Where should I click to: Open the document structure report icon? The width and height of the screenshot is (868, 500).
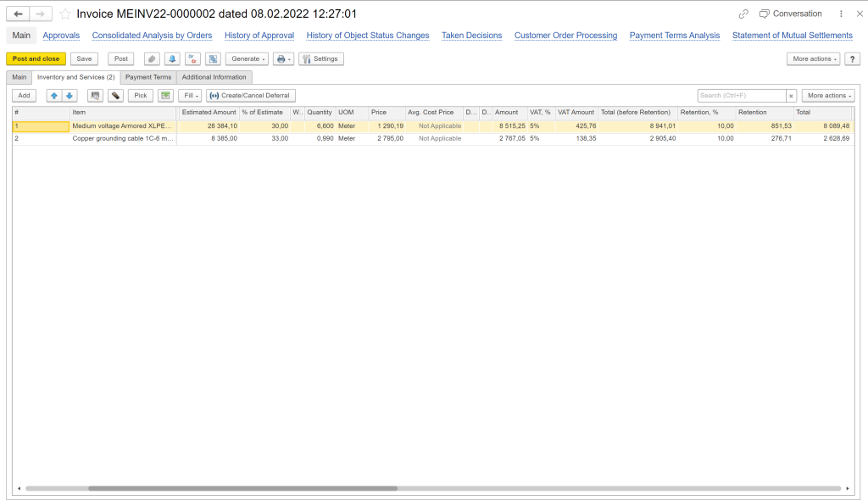click(x=213, y=58)
